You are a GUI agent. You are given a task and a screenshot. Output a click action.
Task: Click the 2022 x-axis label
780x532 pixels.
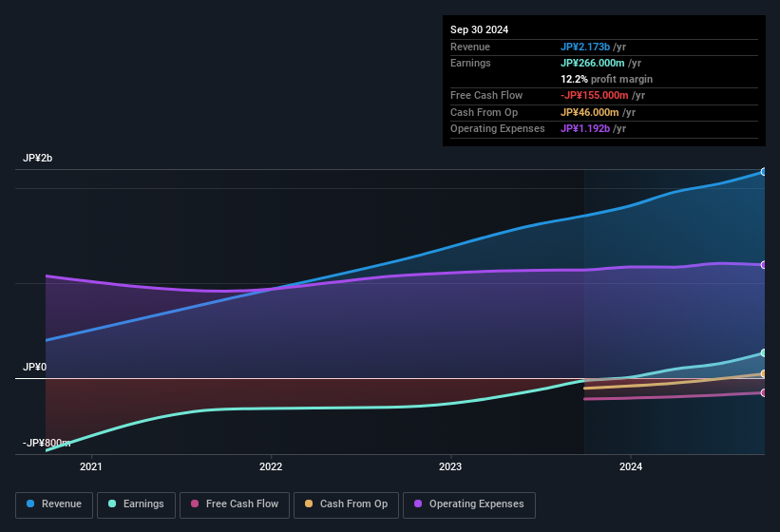[271, 466]
